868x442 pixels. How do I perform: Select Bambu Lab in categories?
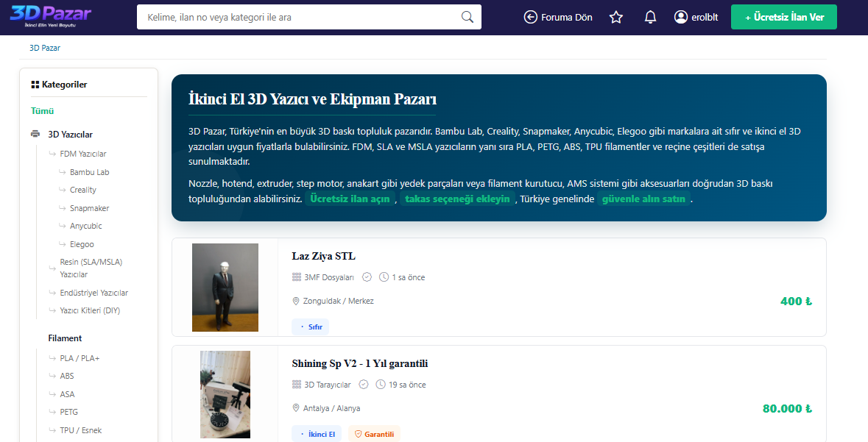click(x=90, y=172)
